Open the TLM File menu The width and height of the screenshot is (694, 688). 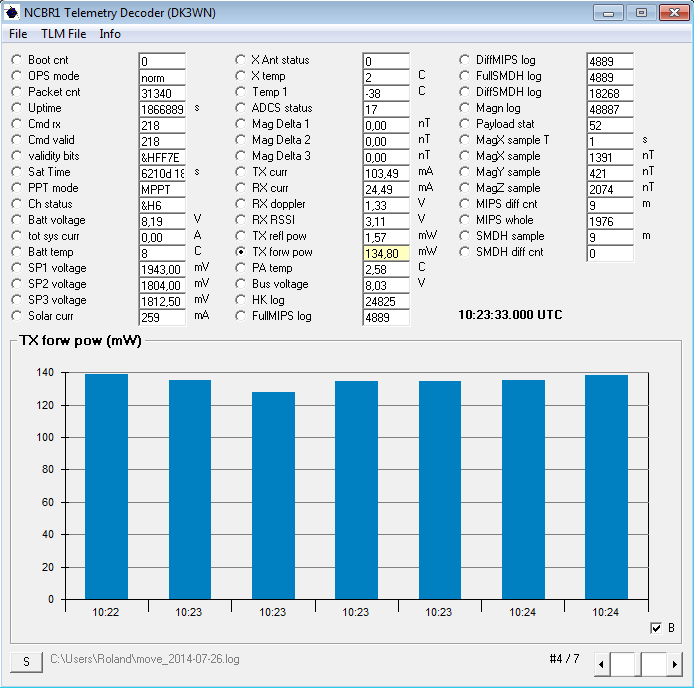pos(63,34)
